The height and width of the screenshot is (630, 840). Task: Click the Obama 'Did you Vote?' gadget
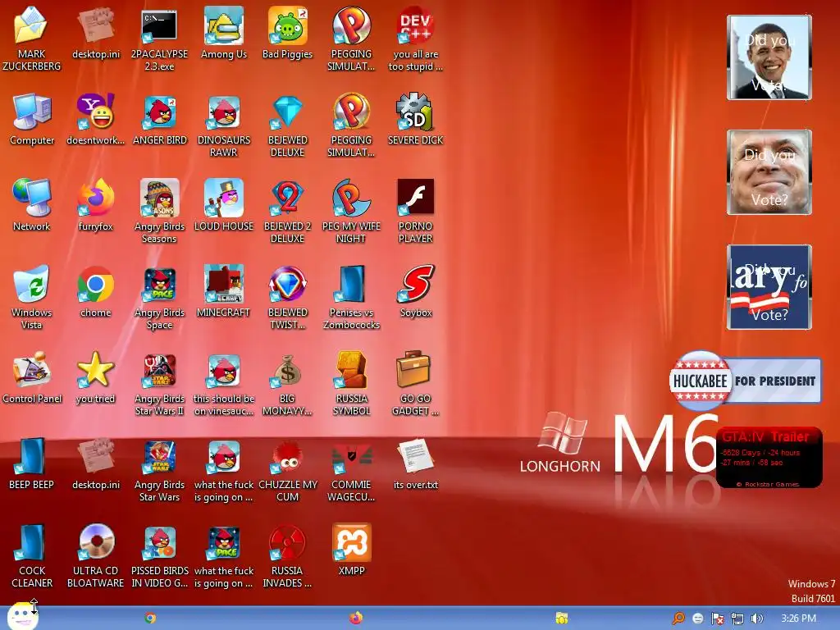(769, 57)
